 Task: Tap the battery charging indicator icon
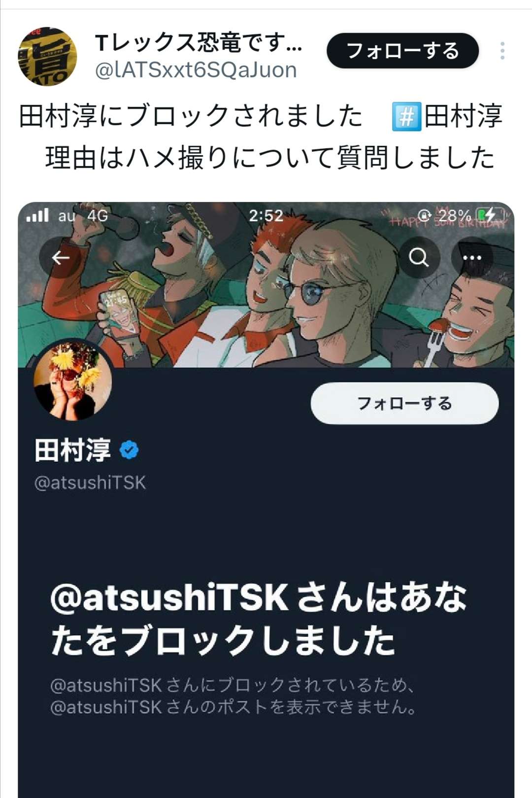coord(490,215)
